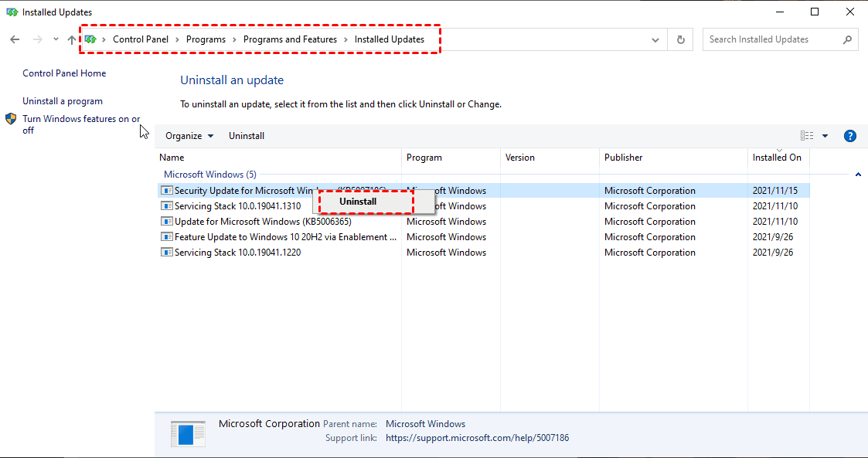This screenshot has width=868, height=458.
Task: Click the Uninstall an update heading
Action: [x=232, y=80]
